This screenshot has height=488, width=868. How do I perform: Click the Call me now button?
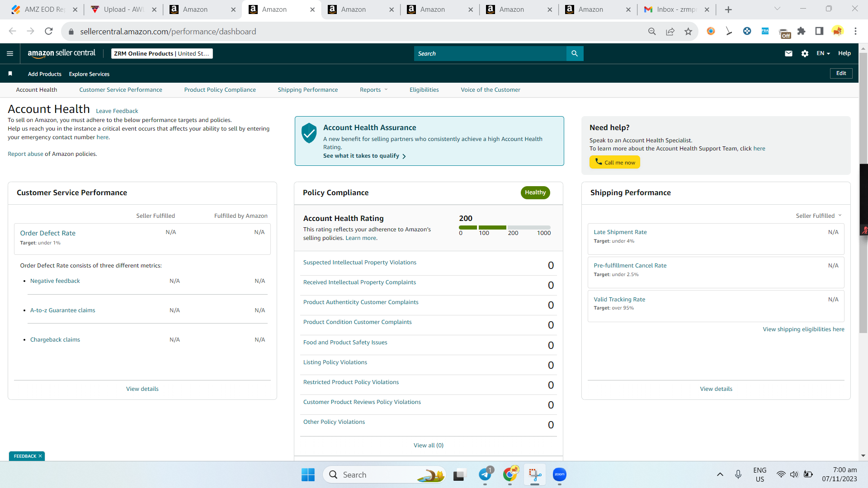pyautogui.click(x=615, y=162)
